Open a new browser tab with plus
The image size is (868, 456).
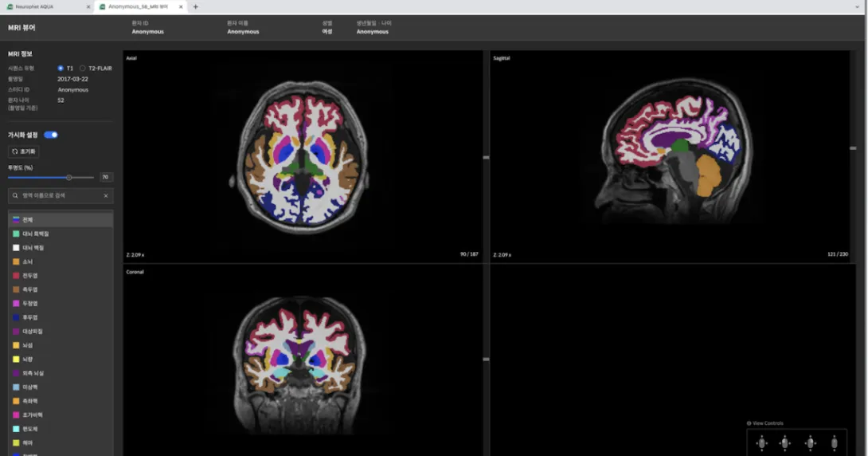pos(196,6)
